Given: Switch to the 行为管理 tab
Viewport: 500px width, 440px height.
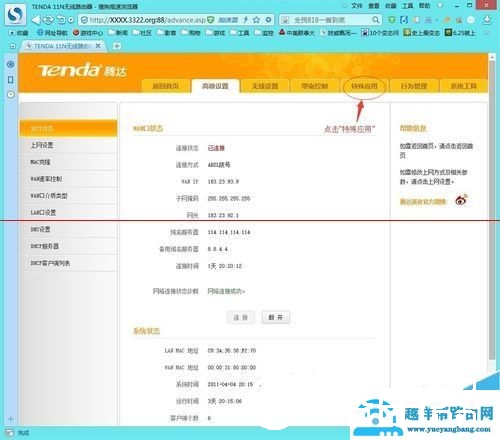Looking at the screenshot, I should pyautogui.click(x=414, y=86).
